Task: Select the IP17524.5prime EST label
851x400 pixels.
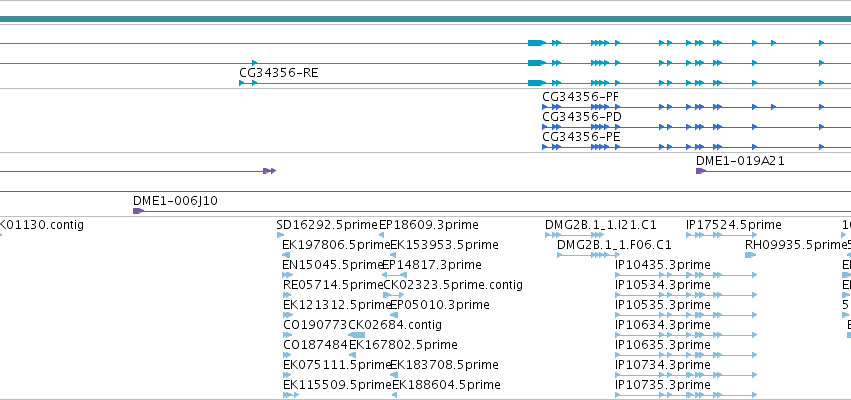Action: 734,225
